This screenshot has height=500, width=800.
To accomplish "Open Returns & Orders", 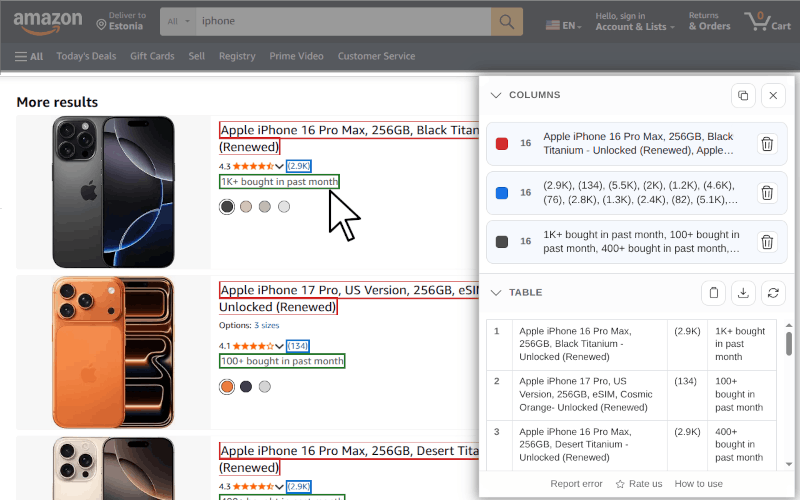I will coord(709,22).
